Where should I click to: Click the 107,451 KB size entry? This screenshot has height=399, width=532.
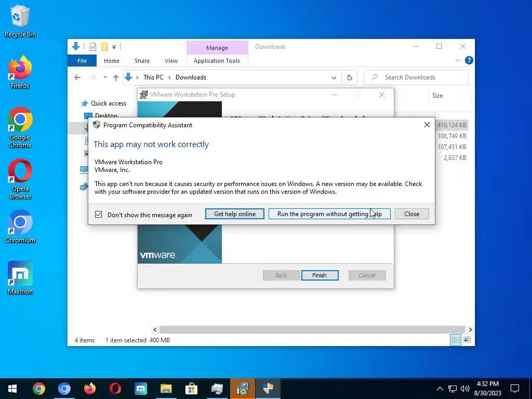451,147
